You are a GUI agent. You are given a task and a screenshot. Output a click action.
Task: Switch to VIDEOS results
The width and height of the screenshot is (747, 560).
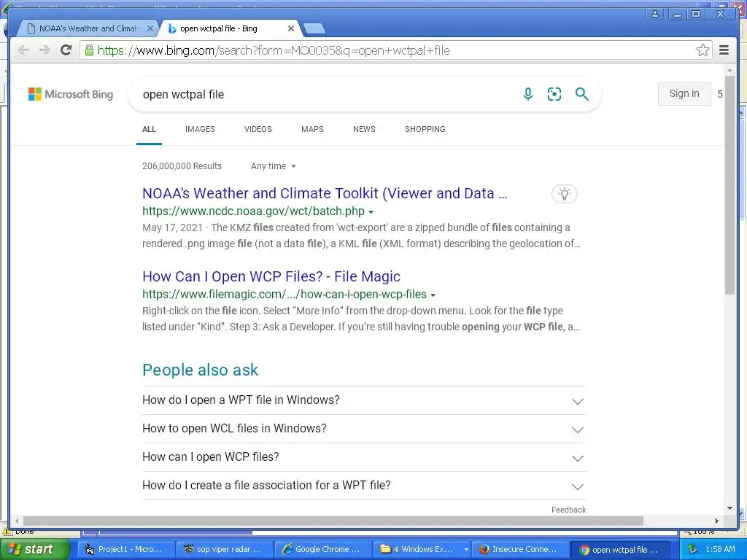click(258, 129)
